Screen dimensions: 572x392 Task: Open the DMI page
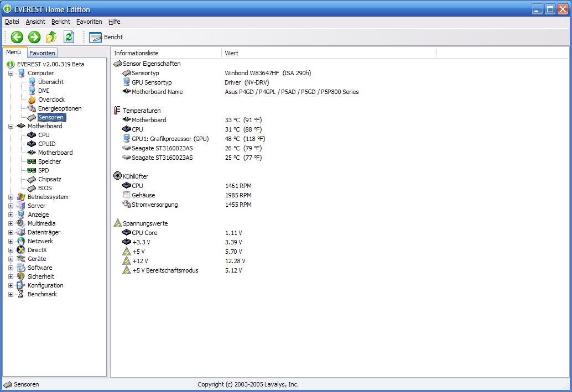(x=43, y=91)
